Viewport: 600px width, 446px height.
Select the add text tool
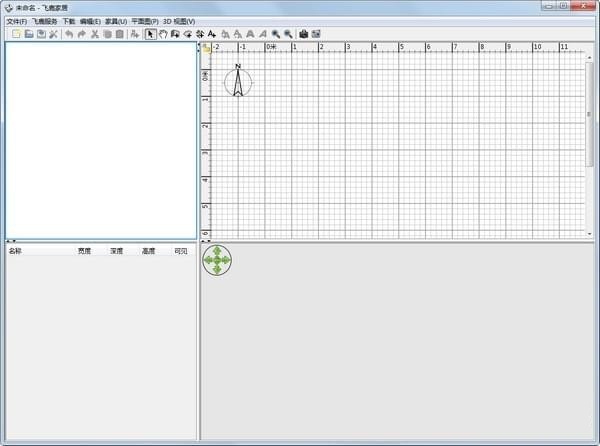tap(212, 34)
